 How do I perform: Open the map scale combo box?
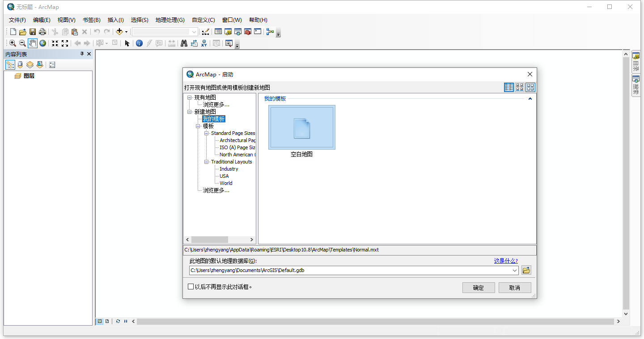(x=165, y=32)
